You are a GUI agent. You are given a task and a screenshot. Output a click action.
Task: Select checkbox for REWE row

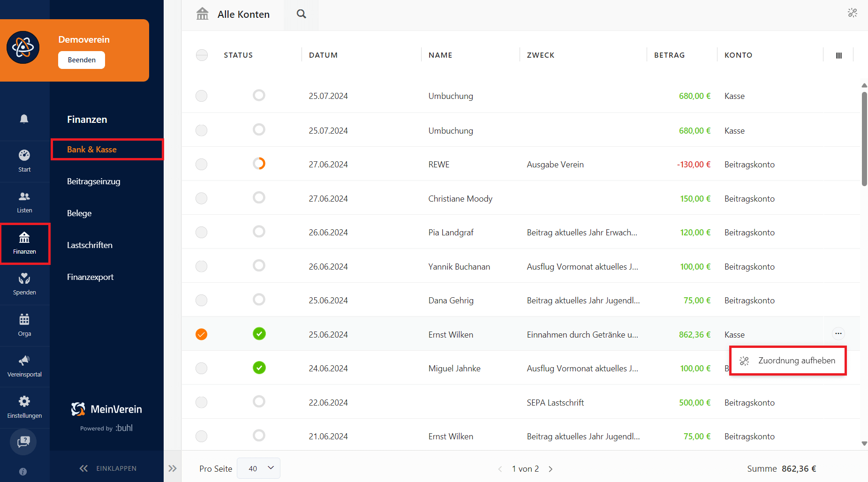point(202,165)
